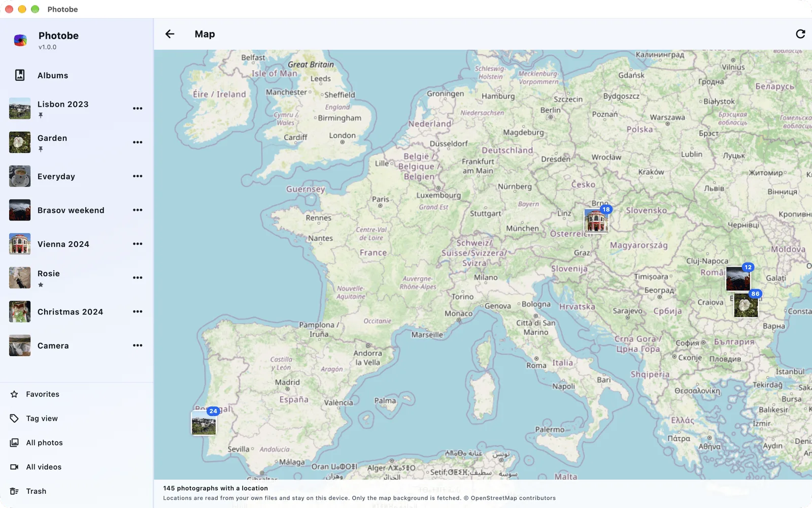Click the Lisbon 2023 album thumbnail
Screen dimensions: 812x508
click(20, 108)
